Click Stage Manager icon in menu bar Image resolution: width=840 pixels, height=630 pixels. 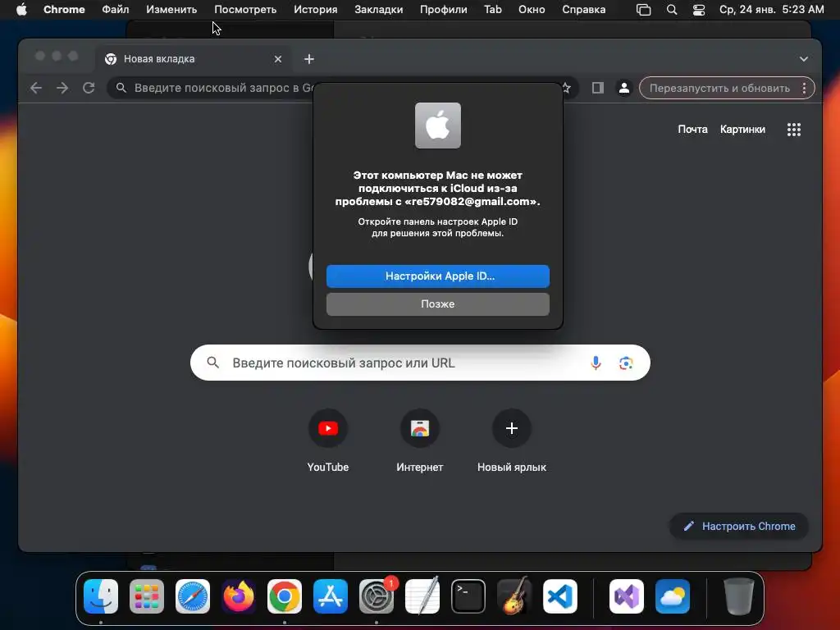click(x=643, y=10)
